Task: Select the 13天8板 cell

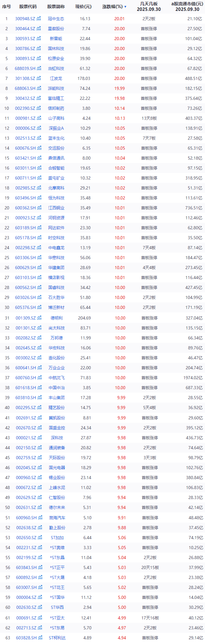Action: click(x=149, y=118)
